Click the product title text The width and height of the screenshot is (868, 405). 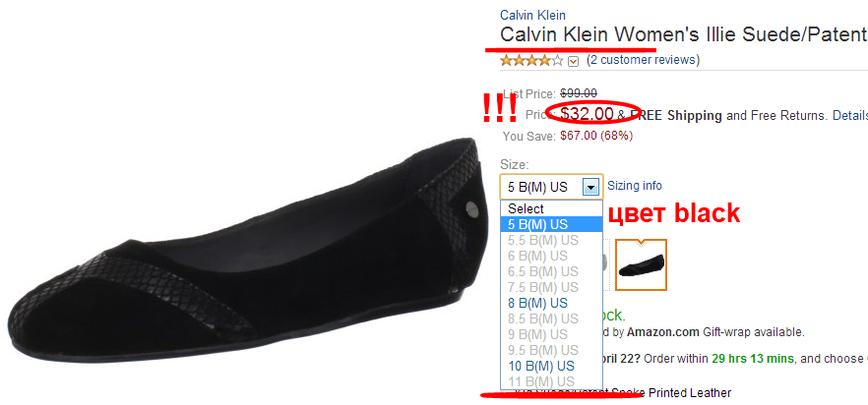click(684, 34)
